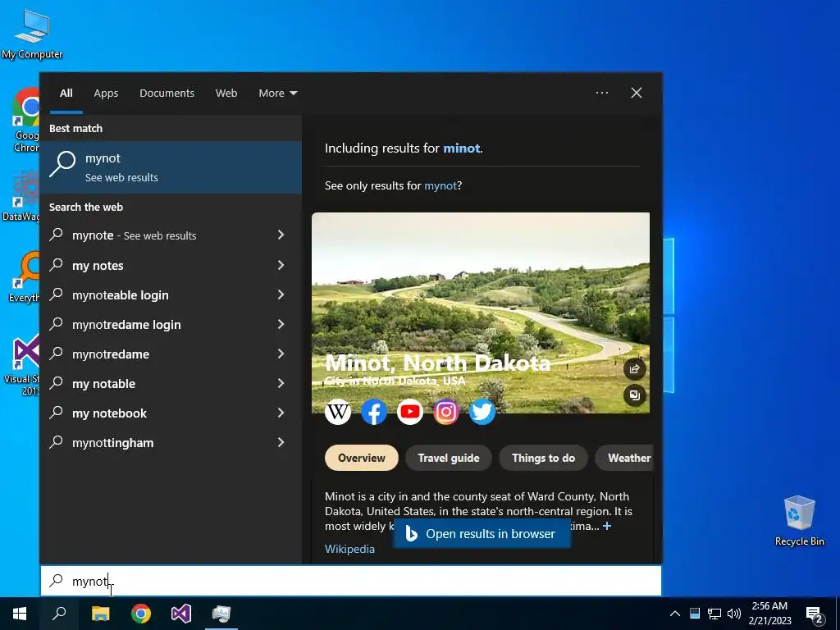The image size is (840, 630).
Task: Click the taskbar clock and date
Action: [x=769, y=614]
